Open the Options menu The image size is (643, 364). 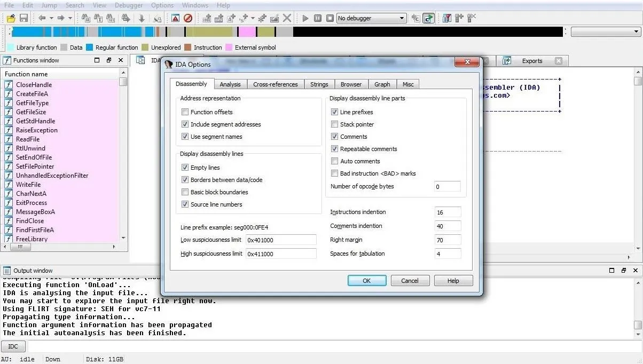[x=162, y=5]
